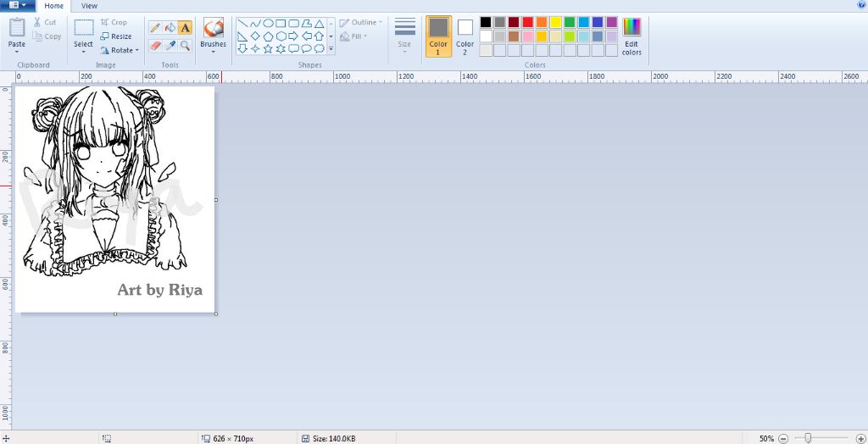
Task: Choose the Four-point star shape
Action: (255, 48)
